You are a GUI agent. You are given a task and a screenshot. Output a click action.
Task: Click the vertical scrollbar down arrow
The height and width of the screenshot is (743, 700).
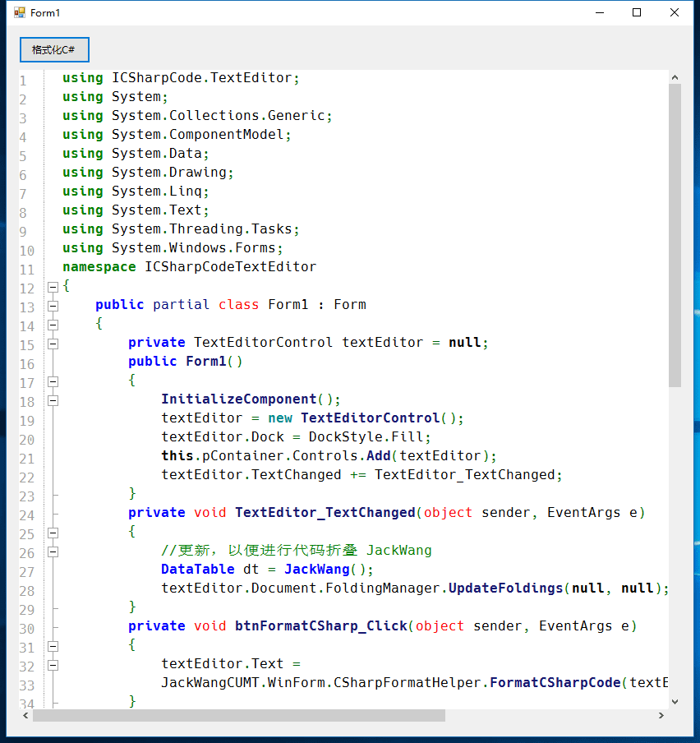click(675, 701)
